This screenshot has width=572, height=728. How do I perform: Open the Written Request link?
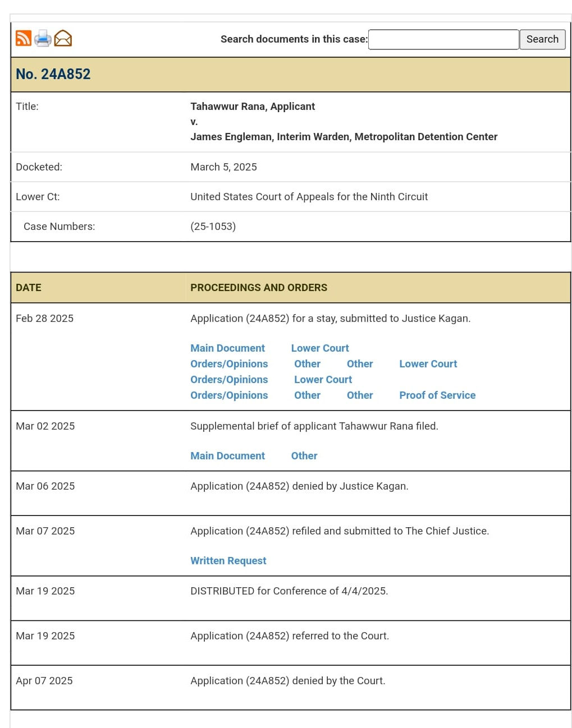pos(228,561)
